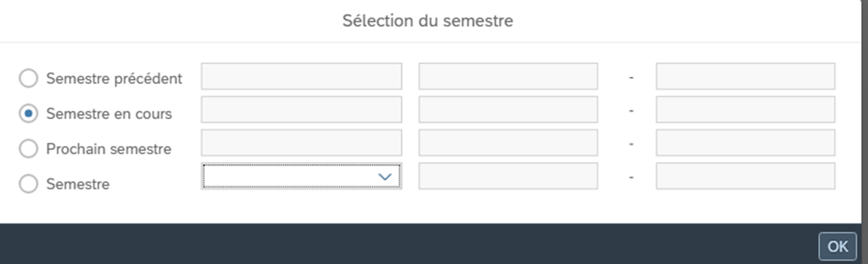This screenshot has width=868, height=264.
Task: Select the 'Semestre en cours' radio button
Action: 28,113
